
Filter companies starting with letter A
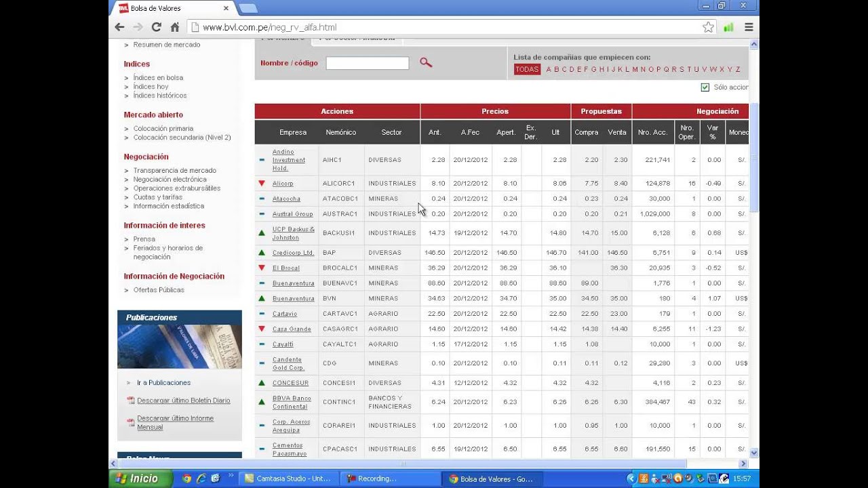[x=549, y=69]
